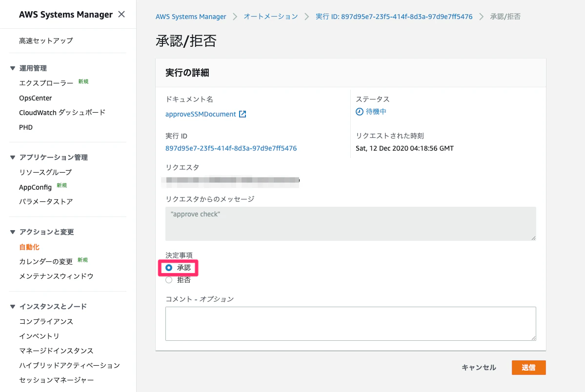Image resolution: width=585 pixels, height=392 pixels.
Task: Click the 送信 button
Action: (x=529, y=368)
